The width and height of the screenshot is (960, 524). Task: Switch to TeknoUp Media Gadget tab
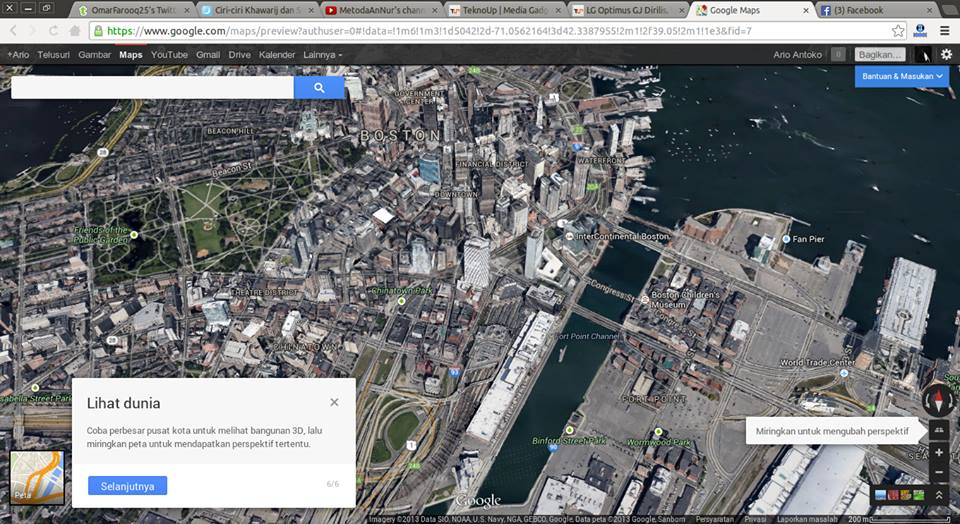point(504,10)
